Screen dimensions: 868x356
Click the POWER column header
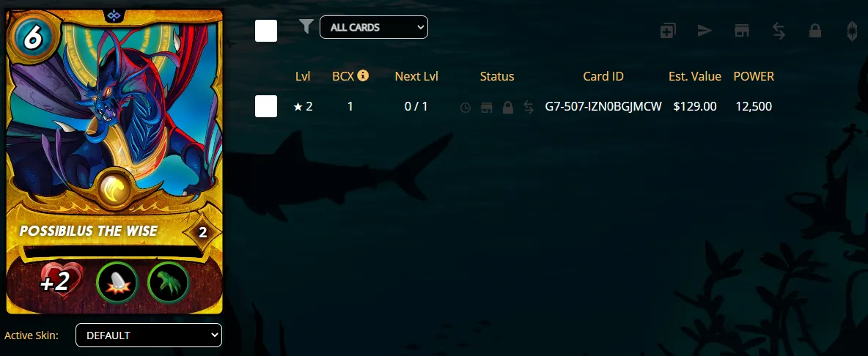[x=754, y=76]
